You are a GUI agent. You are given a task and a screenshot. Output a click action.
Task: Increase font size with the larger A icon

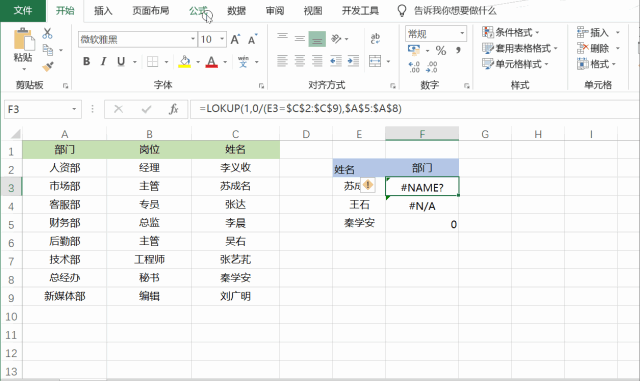click(235, 39)
